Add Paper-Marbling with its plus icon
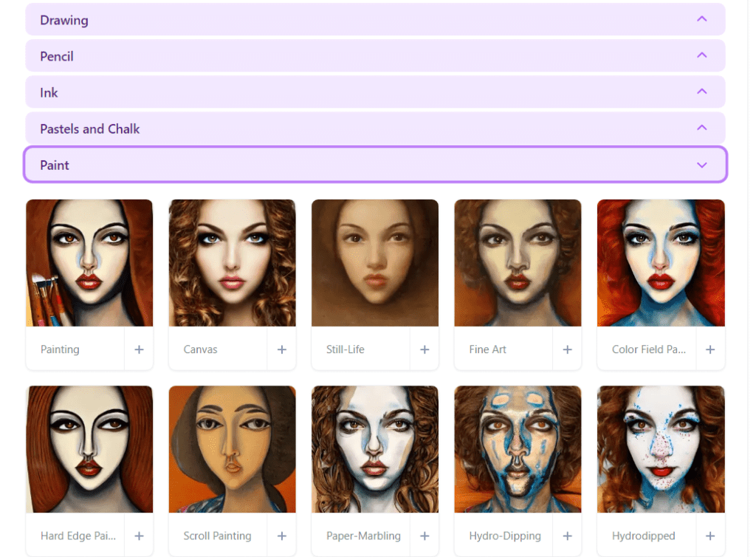This screenshot has width=756, height=557. tap(425, 536)
